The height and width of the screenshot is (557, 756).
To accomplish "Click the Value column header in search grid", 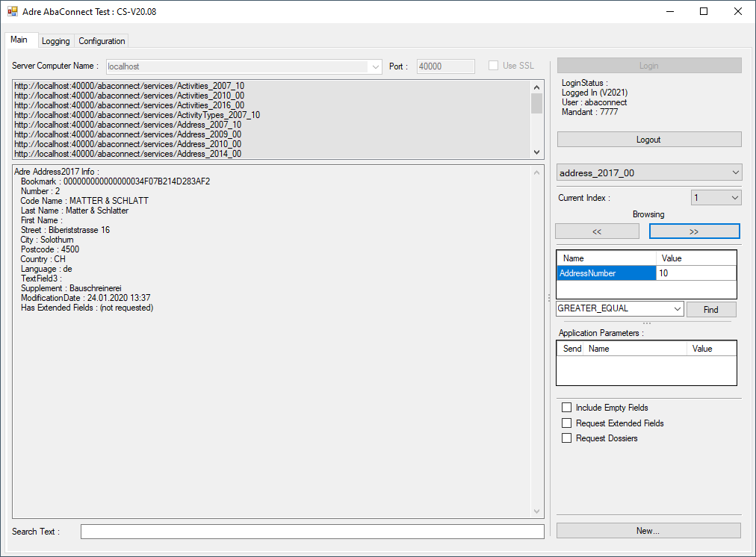I will 695,258.
